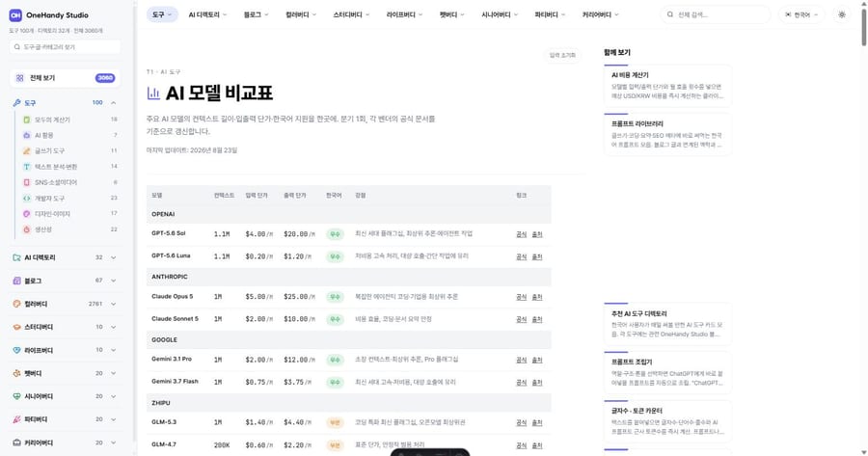Image resolution: width=868 pixels, height=456 pixels.
Task: Open 공식 link for Claude Sonnet 5
Action: click(521, 320)
